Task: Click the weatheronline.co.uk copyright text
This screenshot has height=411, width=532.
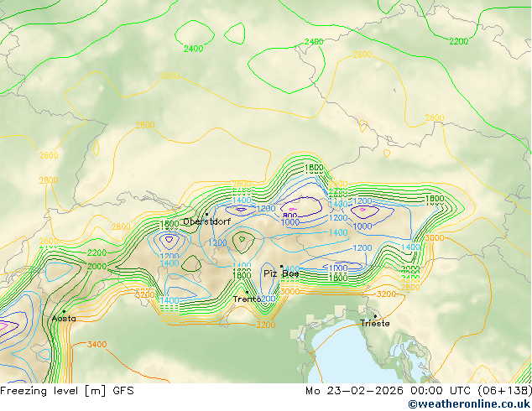Action: coord(469,404)
